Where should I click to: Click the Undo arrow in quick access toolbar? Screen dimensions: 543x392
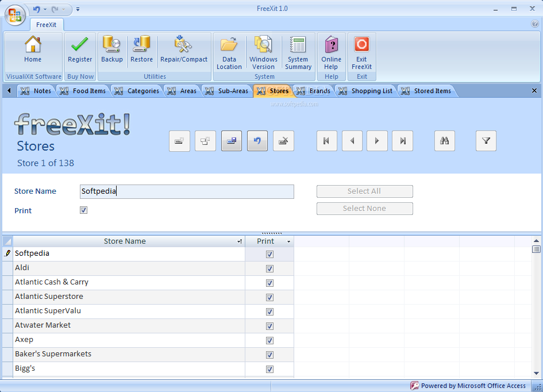[x=36, y=9]
